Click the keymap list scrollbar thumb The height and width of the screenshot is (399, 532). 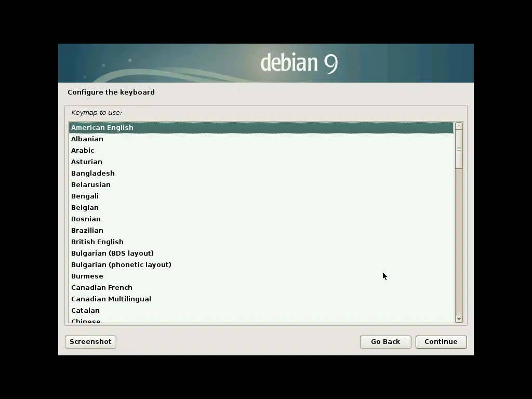[459, 149]
